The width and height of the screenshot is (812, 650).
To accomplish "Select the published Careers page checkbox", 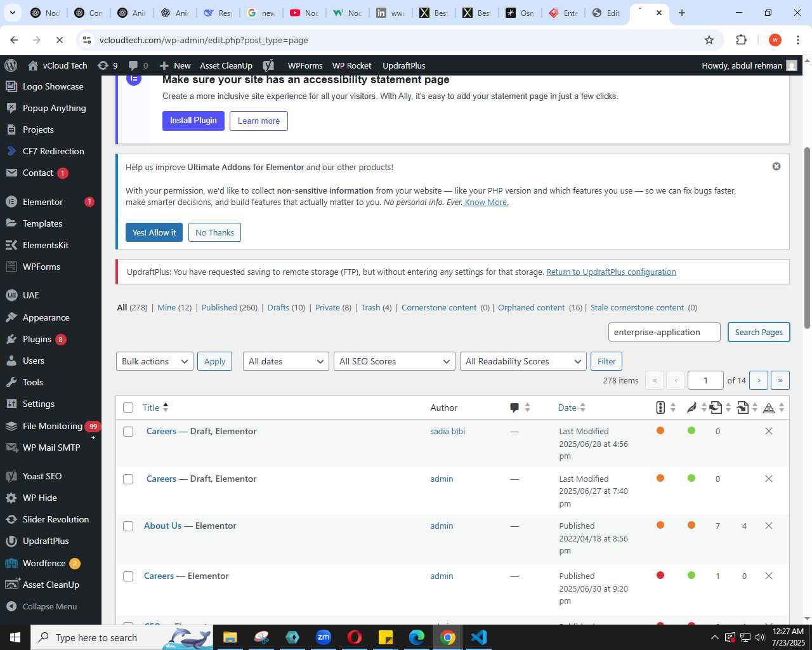I will click(x=128, y=576).
